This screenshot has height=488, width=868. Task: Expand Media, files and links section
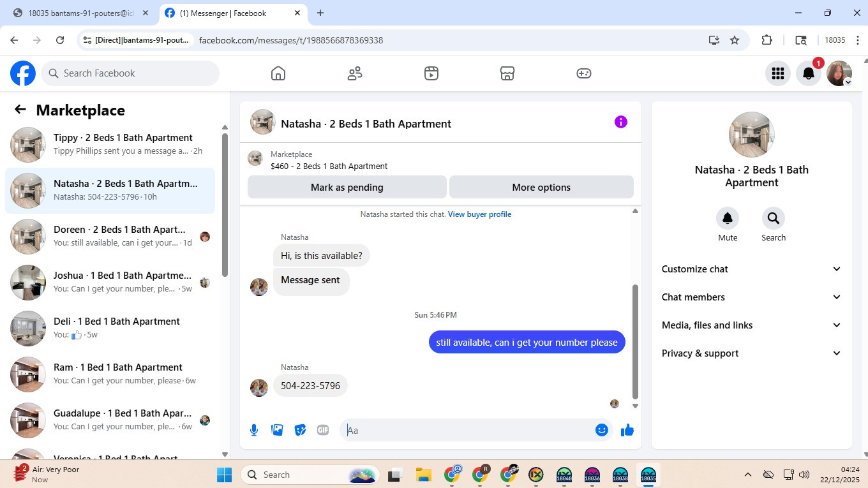coord(752,325)
